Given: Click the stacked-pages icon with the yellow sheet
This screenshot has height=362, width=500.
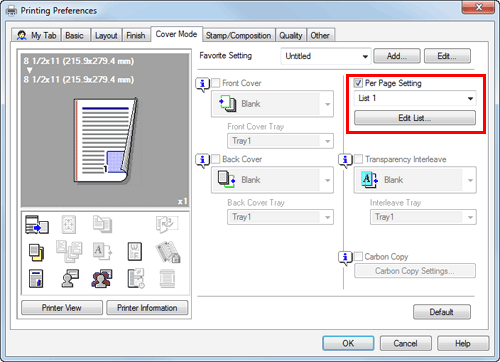Looking at the screenshot, I should (36, 252).
